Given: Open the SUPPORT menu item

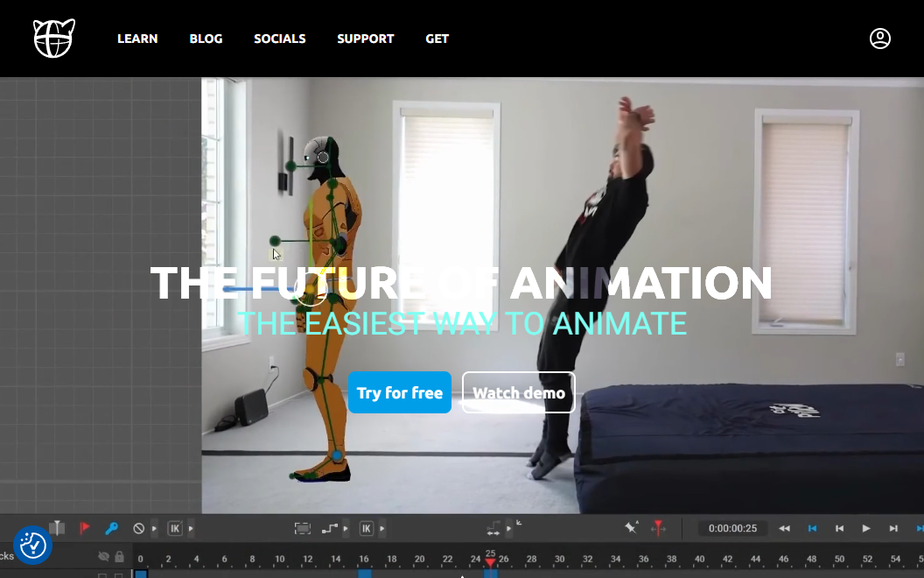Looking at the screenshot, I should pos(365,39).
